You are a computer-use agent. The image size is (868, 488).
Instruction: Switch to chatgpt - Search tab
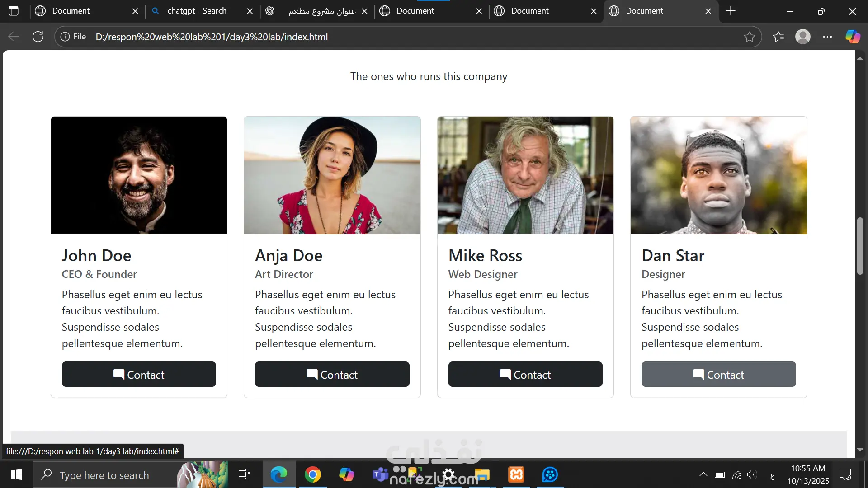[x=197, y=11]
